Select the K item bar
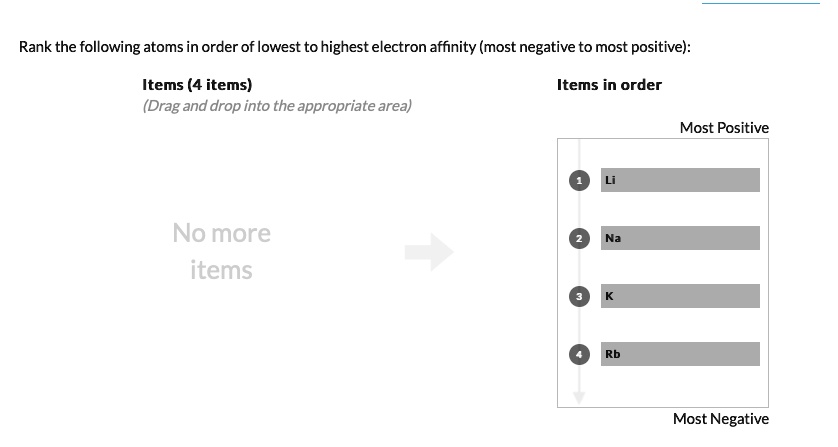The width and height of the screenshot is (838, 447). (x=680, y=296)
